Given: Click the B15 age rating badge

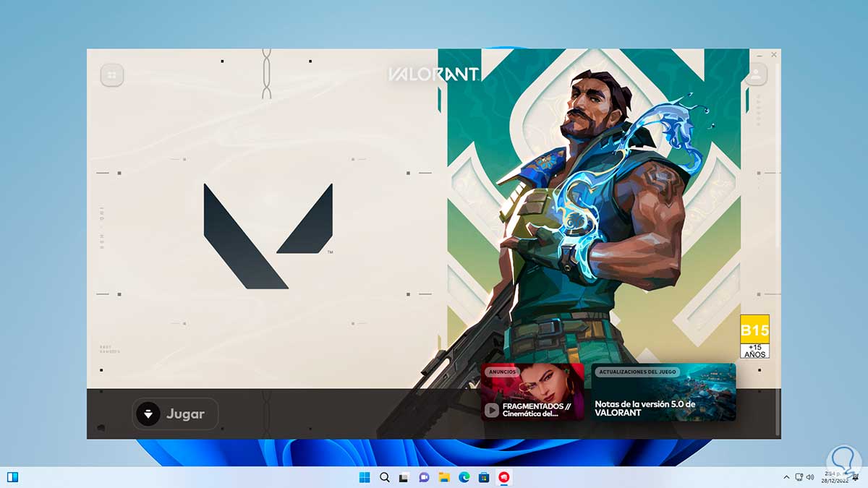Looking at the screenshot, I should pyautogui.click(x=754, y=336).
